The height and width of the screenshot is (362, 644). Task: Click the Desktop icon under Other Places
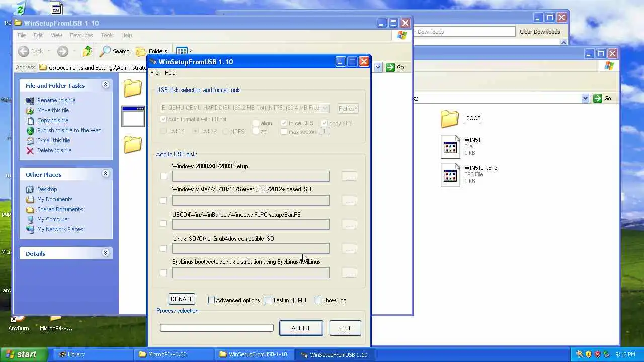pyautogui.click(x=30, y=189)
